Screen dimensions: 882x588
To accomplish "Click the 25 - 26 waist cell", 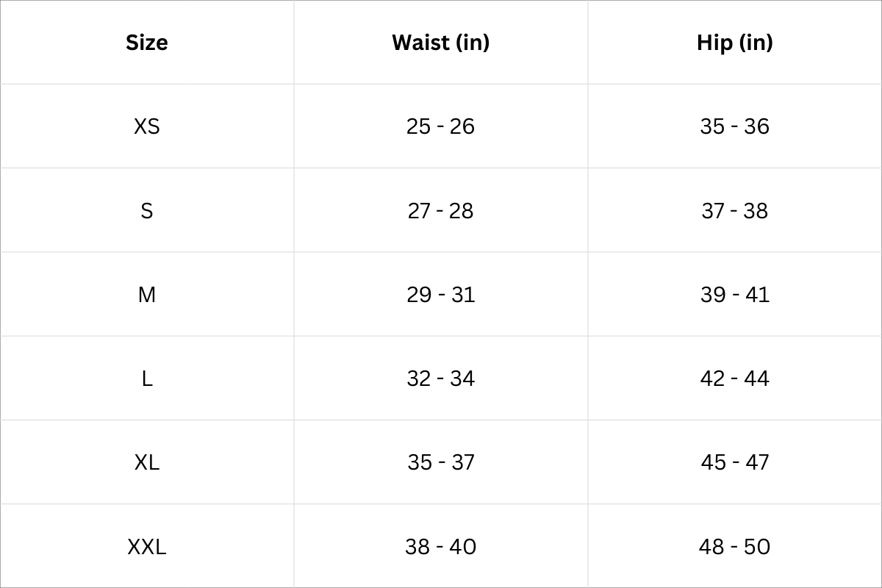I will click(x=440, y=126).
